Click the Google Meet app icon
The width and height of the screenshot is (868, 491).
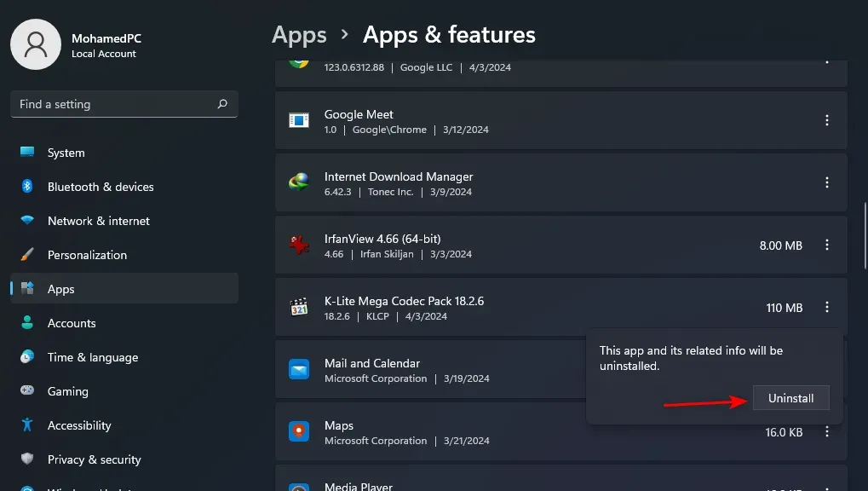pos(299,120)
